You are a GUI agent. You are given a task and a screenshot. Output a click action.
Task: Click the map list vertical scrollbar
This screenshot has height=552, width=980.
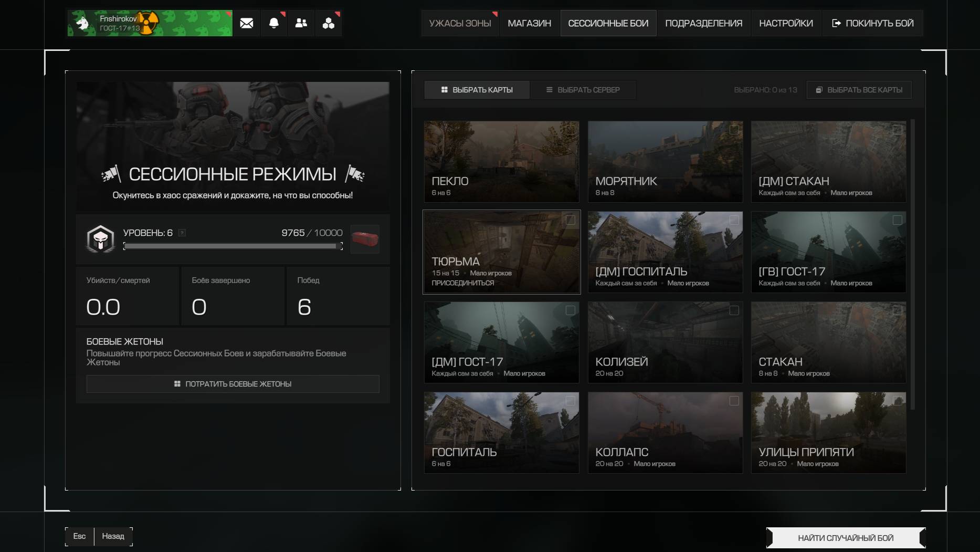click(x=913, y=264)
